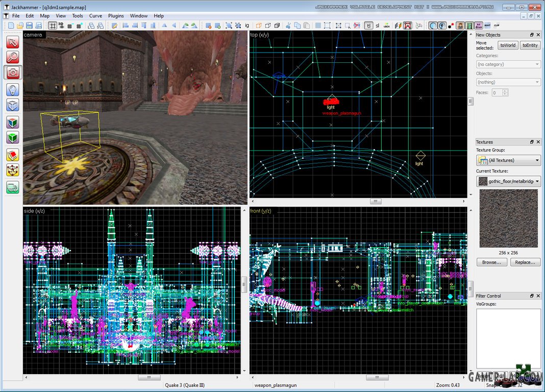Click the toWorld button
Screen dimensions: 545x392
[x=508, y=45]
